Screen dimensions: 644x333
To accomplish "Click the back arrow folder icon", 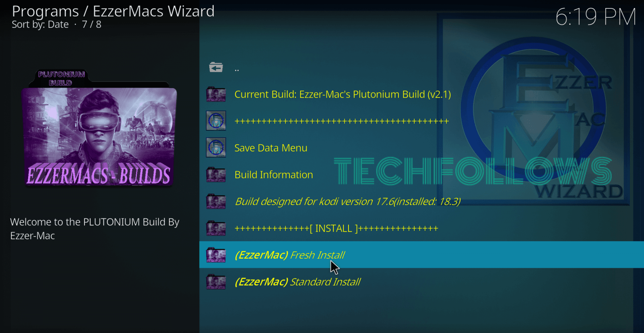I will [x=216, y=67].
